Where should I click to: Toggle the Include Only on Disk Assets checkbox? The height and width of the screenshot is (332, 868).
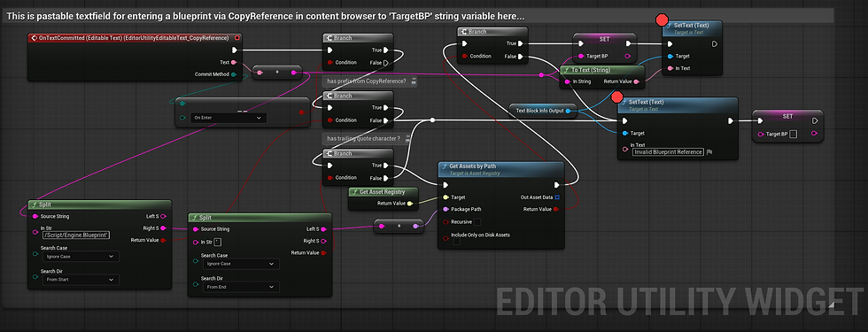(x=457, y=241)
